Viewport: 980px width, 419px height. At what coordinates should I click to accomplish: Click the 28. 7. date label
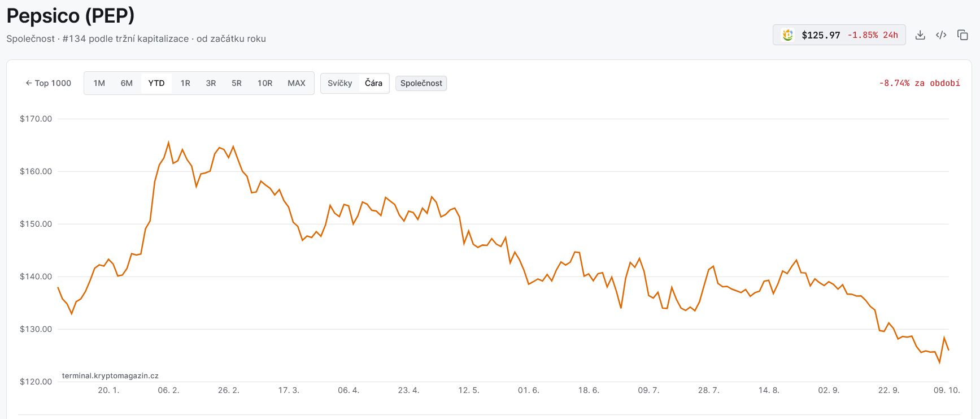[709, 390]
